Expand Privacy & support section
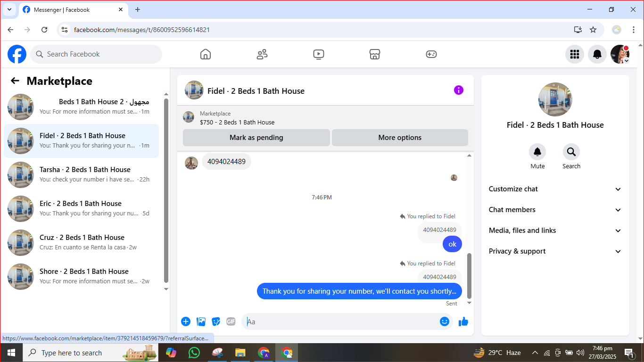This screenshot has height=362, width=644. point(555,251)
